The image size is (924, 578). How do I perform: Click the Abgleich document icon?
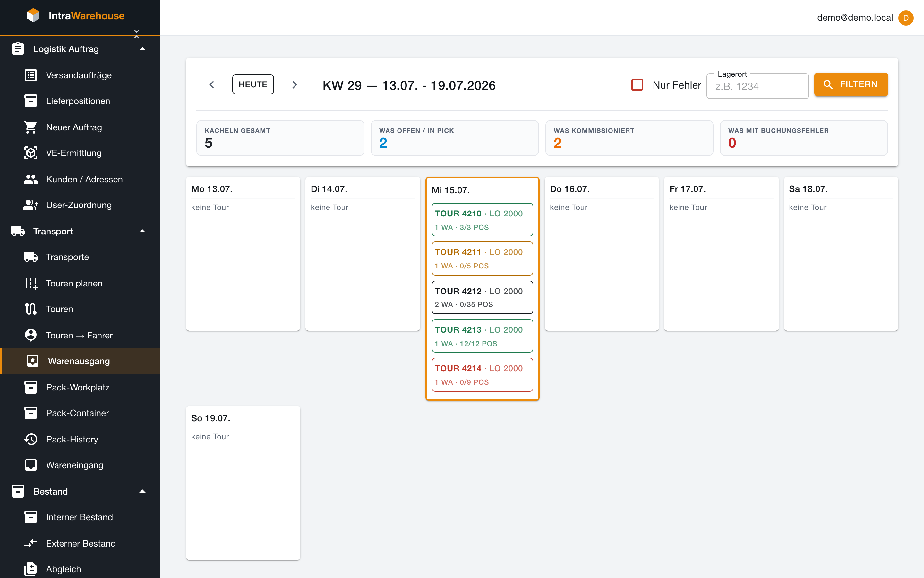[x=30, y=569]
